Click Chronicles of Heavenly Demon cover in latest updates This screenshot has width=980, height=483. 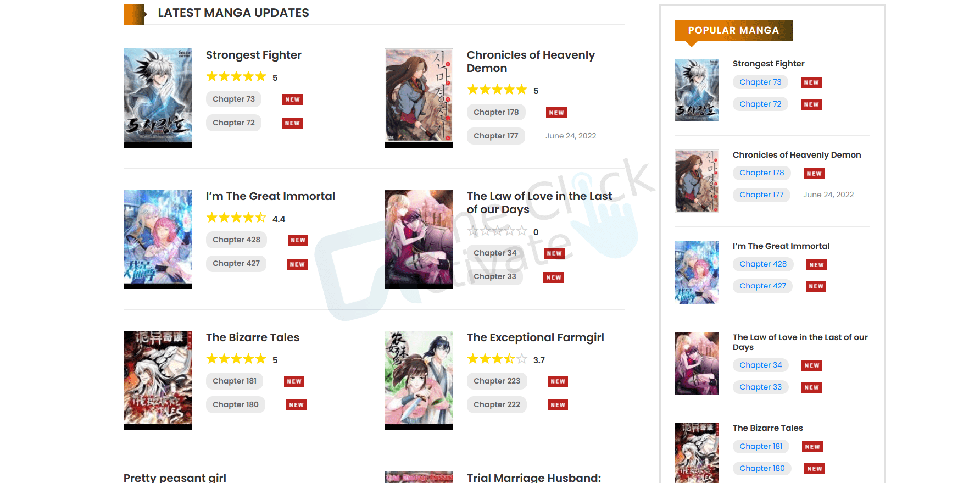pyautogui.click(x=419, y=98)
